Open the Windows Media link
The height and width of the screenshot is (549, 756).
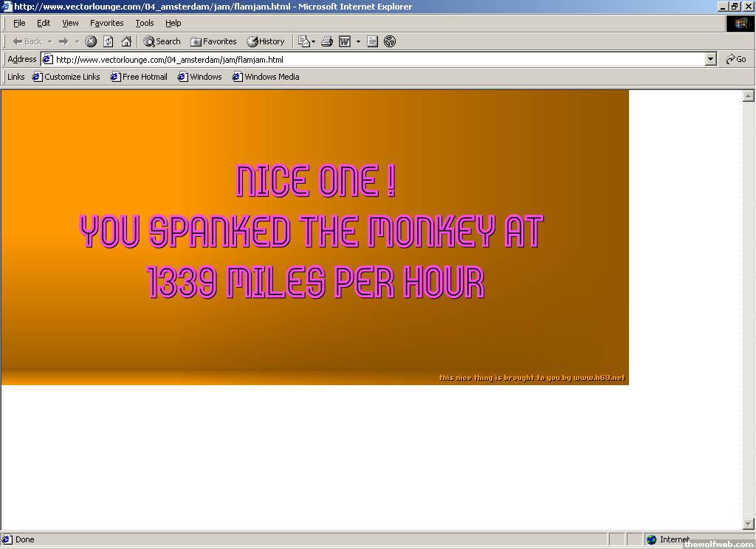pyautogui.click(x=266, y=77)
